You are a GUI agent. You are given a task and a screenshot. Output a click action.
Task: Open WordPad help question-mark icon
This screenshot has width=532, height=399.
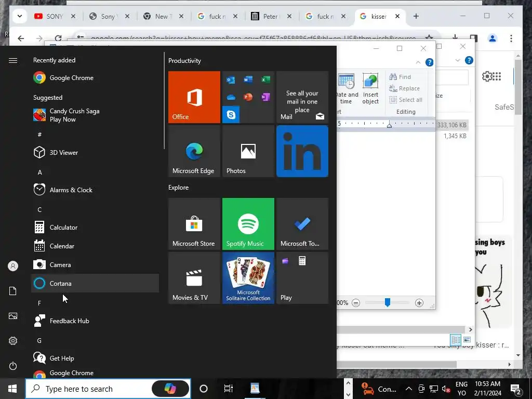coord(429,62)
